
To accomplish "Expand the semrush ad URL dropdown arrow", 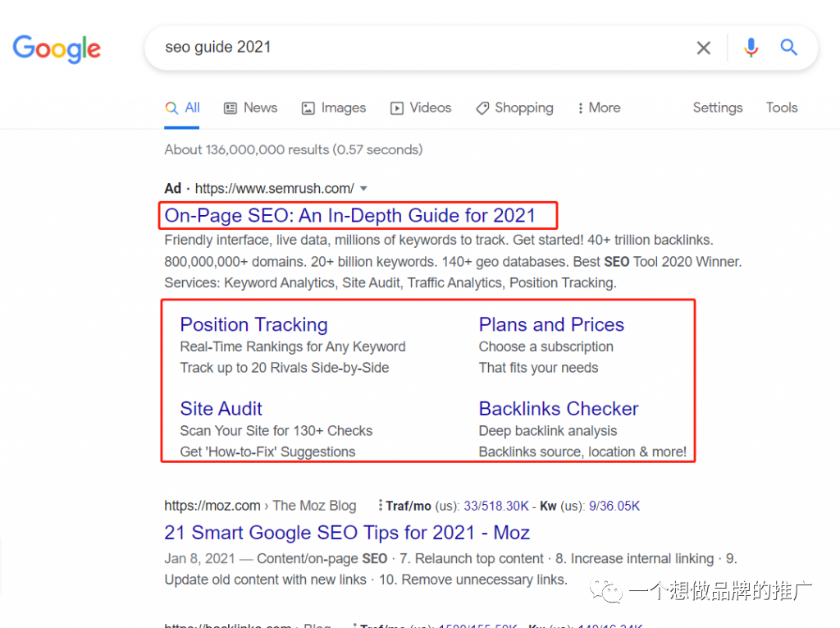I will pyautogui.click(x=363, y=189).
